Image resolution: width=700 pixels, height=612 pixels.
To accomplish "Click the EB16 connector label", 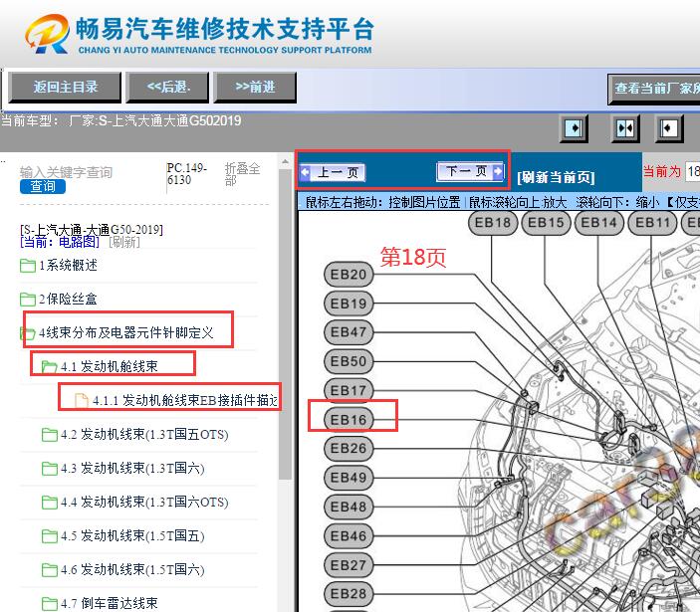I will [349, 420].
